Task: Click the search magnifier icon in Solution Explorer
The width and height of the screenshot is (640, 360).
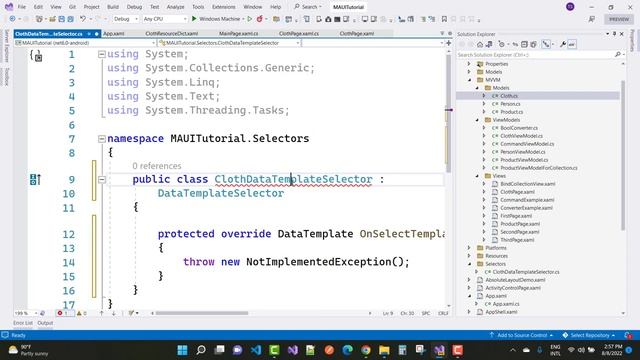Action: pos(618,54)
